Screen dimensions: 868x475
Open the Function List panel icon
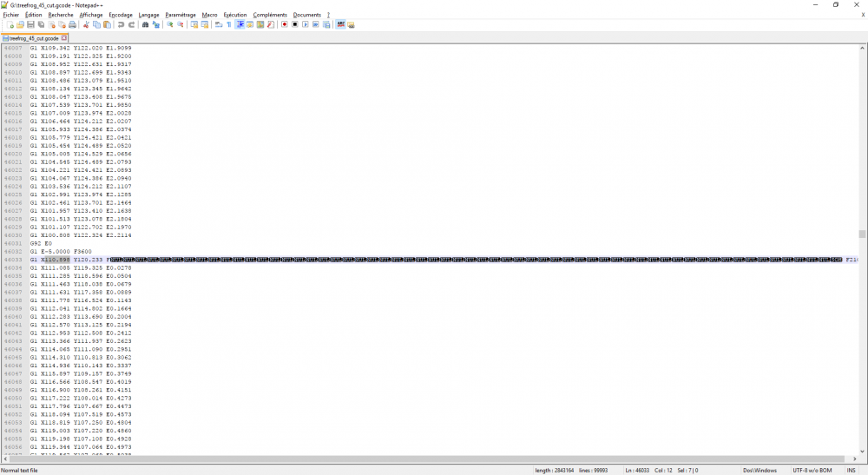(x=271, y=24)
